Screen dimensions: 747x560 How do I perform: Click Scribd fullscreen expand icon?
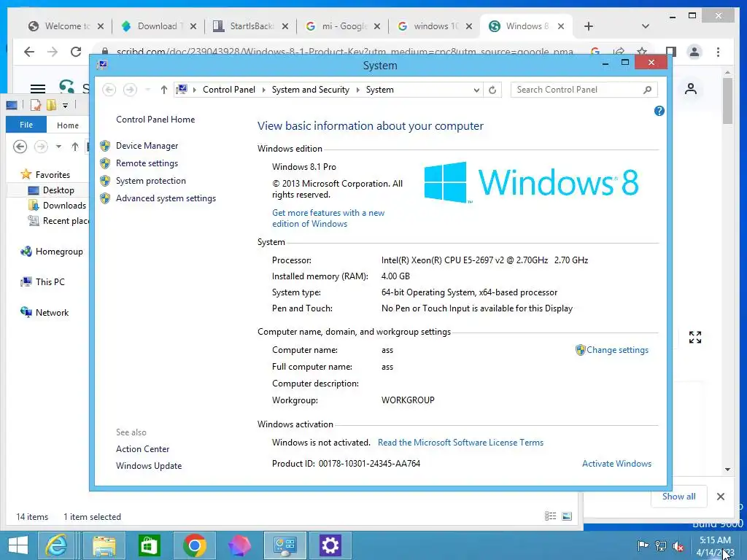pos(695,337)
